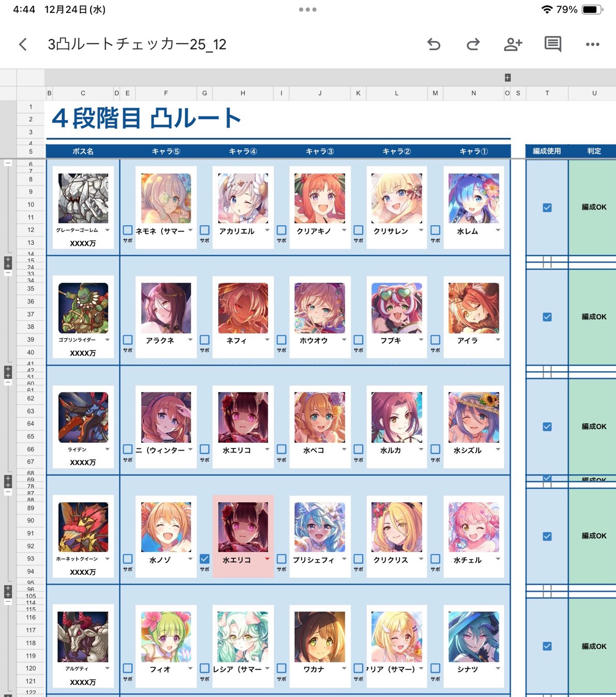The width and height of the screenshot is (616, 697).
Task: Open the dropdown arrow for 水レム
Action: pos(498,230)
